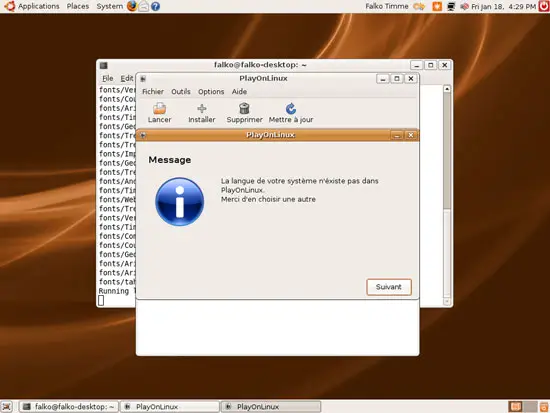Screen dimensions: 550x413
Task: Close the Message dialog window
Action: coord(410,135)
